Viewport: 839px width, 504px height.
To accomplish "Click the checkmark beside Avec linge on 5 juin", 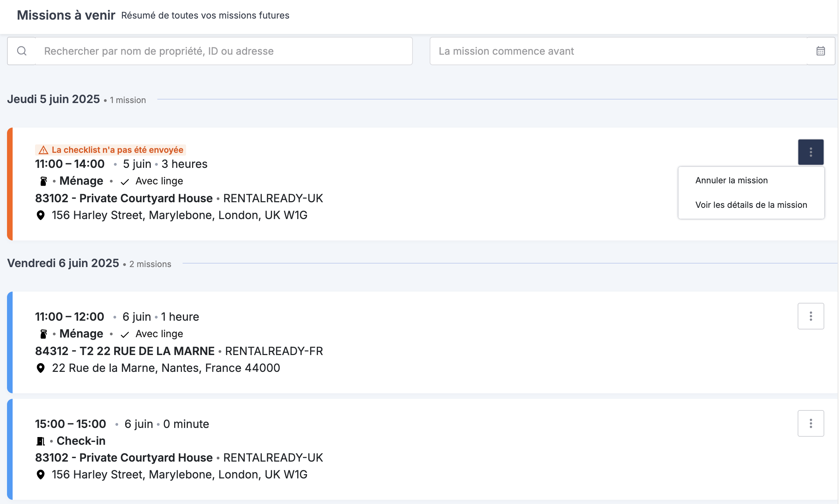I will tap(125, 182).
